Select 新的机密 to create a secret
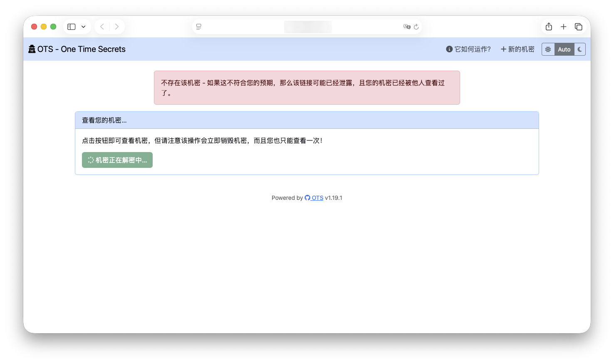The height and width of the screenshot is (364, 614). pyautogui.click(x=521, y=49)
